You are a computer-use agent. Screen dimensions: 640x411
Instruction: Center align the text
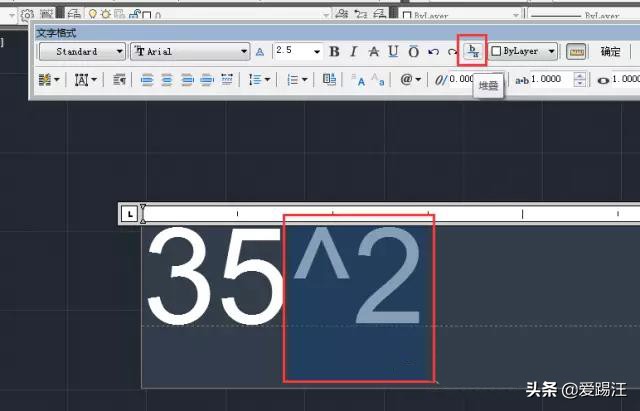[x=167, y=80]
